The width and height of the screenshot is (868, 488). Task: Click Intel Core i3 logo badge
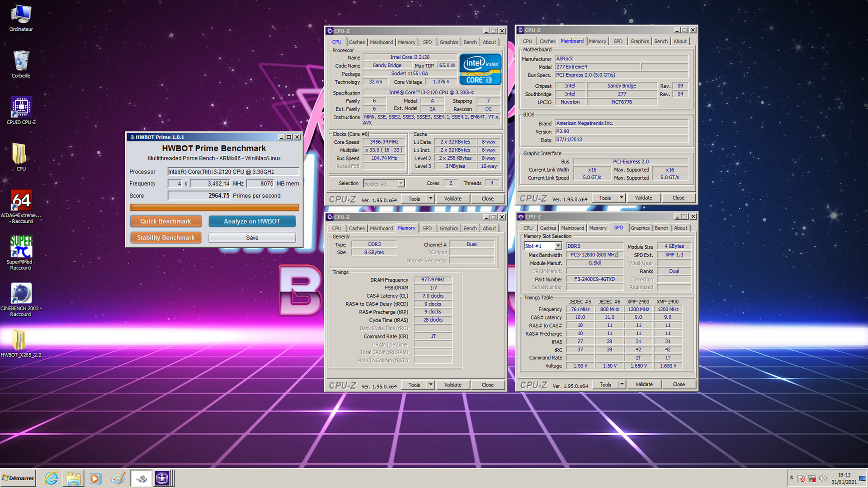coord(480,69)
